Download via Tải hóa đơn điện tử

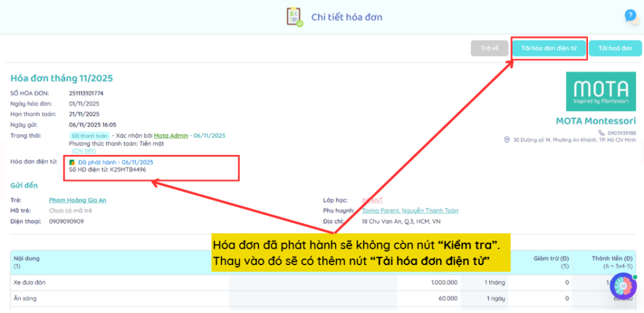[549, 48]
